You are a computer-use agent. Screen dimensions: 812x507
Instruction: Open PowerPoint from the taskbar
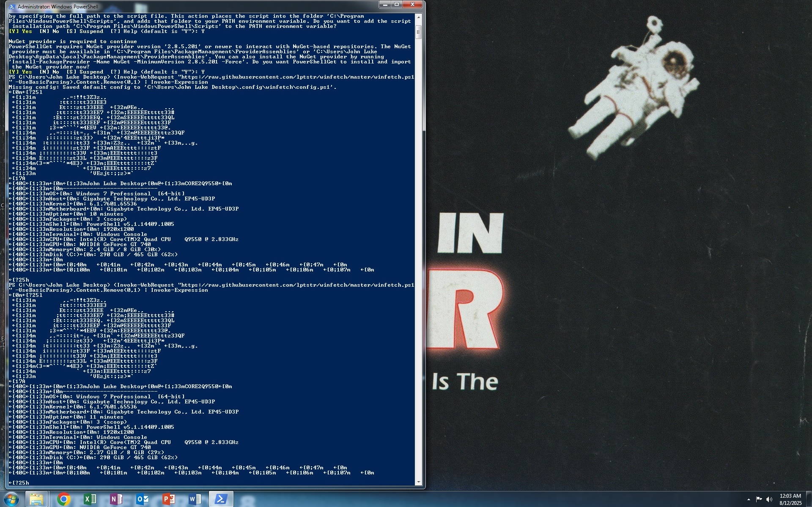[x=168, y=499]
